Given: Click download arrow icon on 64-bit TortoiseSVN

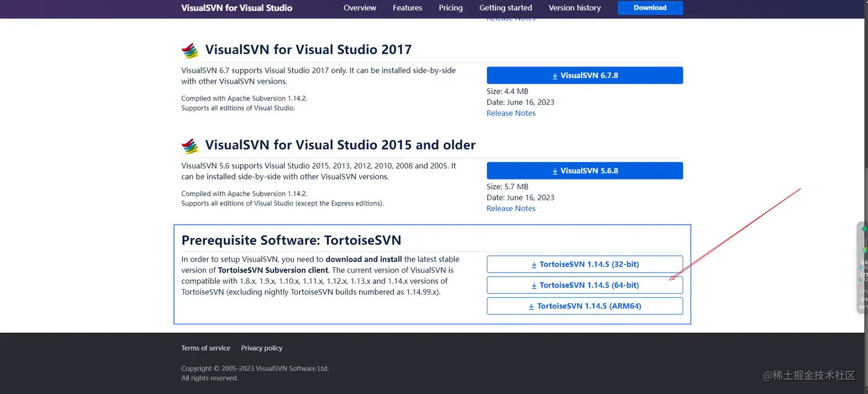Looking at the screenshot, I should (534, 286).
